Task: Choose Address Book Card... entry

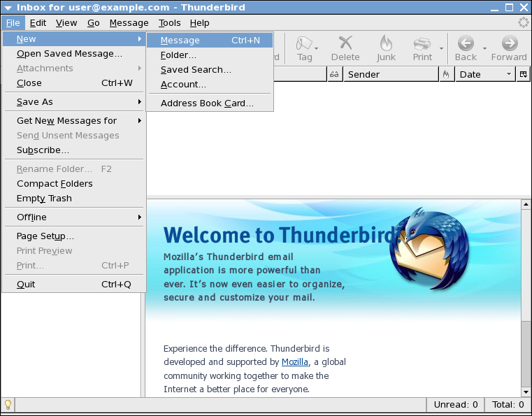Action: [210, 103]
